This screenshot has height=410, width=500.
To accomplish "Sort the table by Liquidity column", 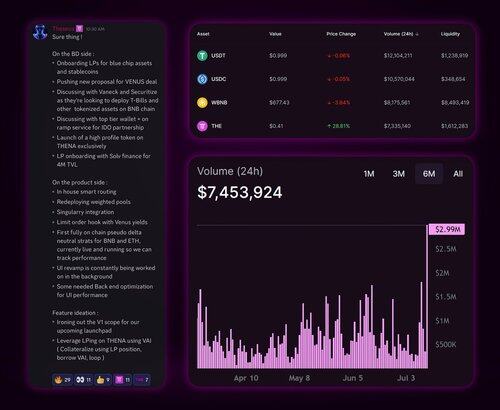I will click(450, 34).
